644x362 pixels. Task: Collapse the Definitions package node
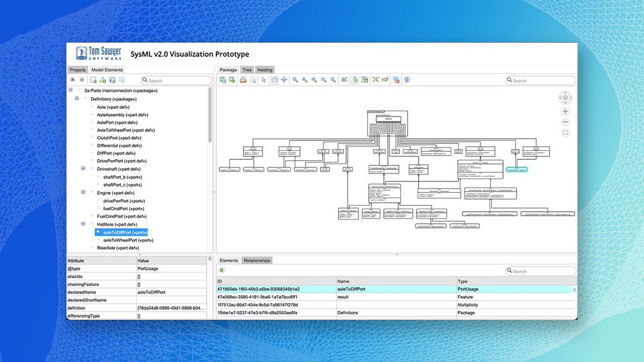77,99
